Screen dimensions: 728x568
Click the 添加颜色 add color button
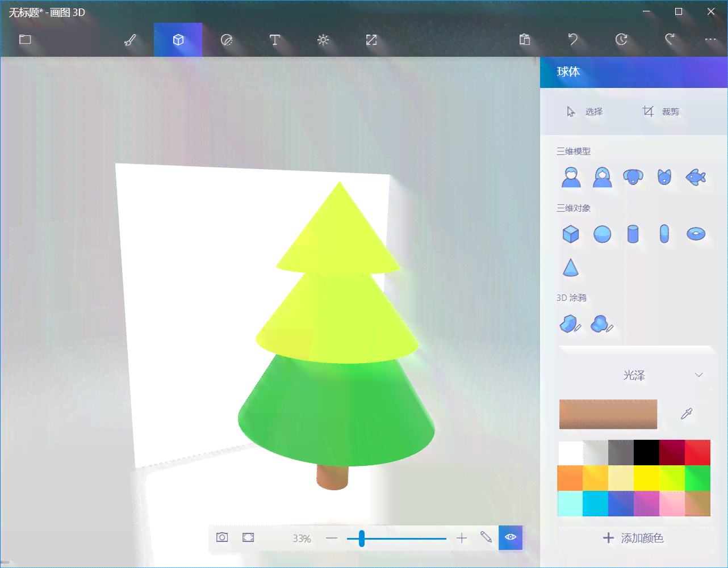pos(634,538)
